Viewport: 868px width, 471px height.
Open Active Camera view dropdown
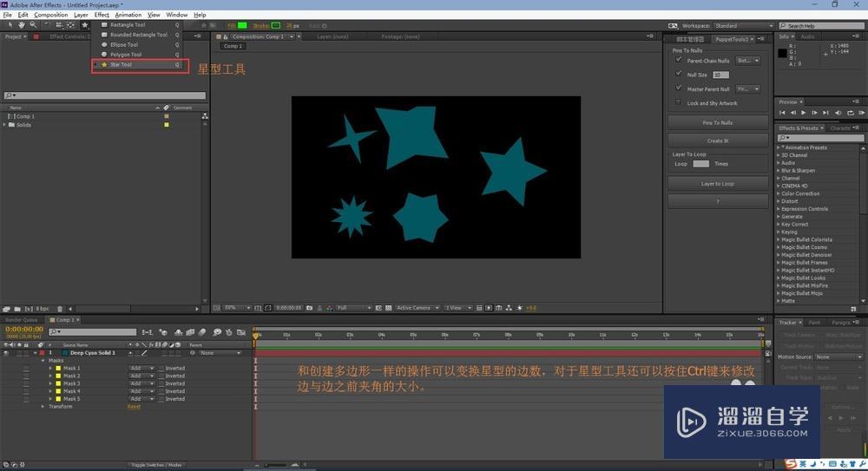(418, 308)
